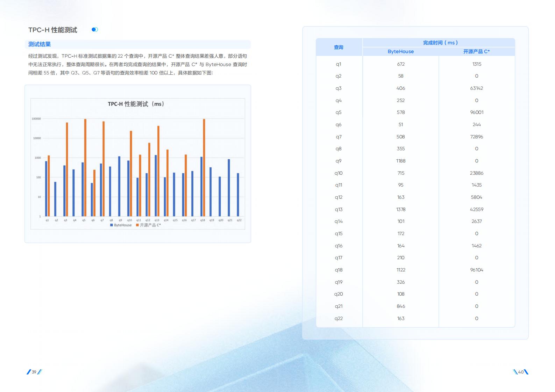Screen dimensions: 555x392
Task: Click the blue q21 bar in chart
Action: coord(229,188)
